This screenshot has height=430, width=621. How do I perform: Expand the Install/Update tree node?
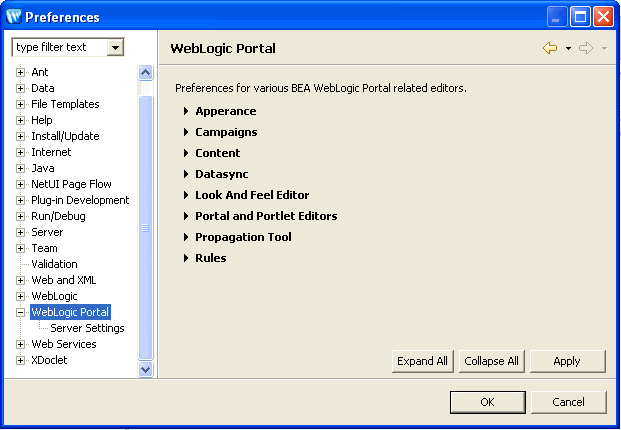[x=20, y=137]
